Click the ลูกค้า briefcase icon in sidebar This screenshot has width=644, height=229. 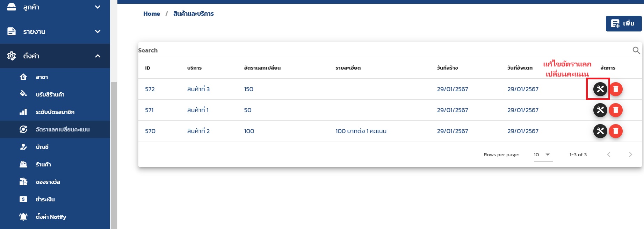(x=12, y=7)
